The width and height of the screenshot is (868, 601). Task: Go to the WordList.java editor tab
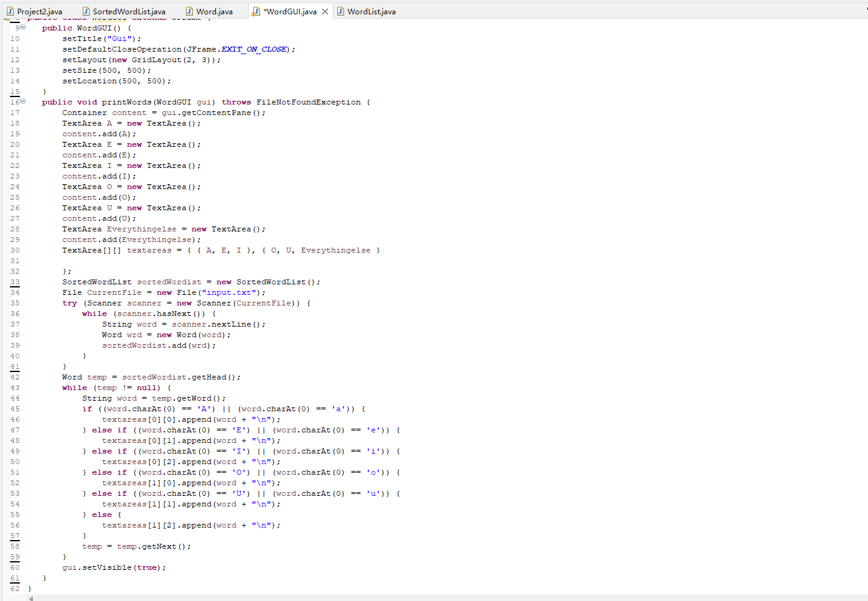click(x=366, y=11)
